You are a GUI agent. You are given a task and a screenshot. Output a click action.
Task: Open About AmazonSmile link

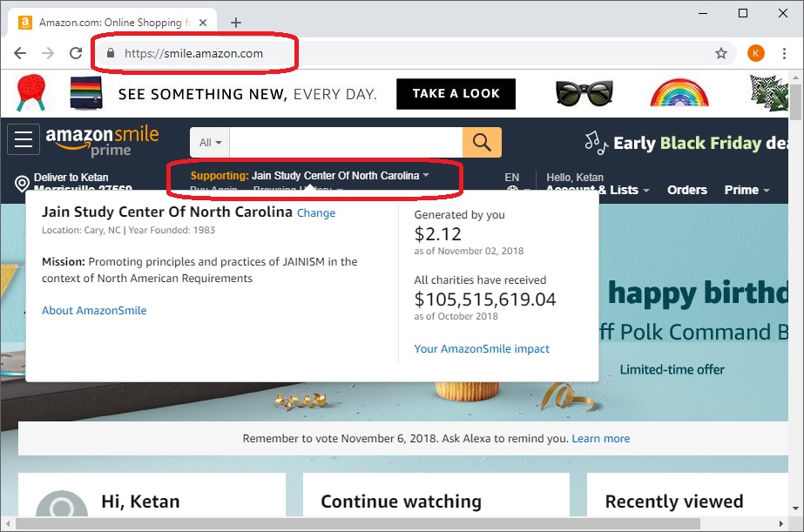tap(94, 311)
